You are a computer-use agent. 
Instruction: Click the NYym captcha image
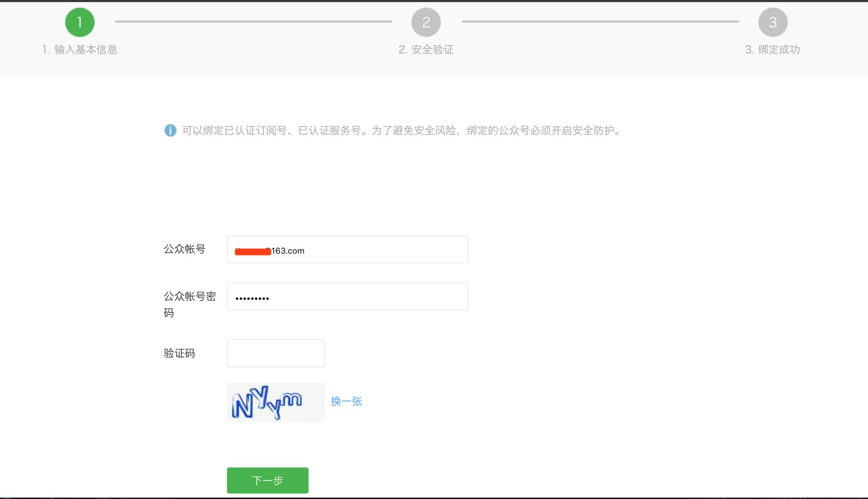(x=276, y=402)
